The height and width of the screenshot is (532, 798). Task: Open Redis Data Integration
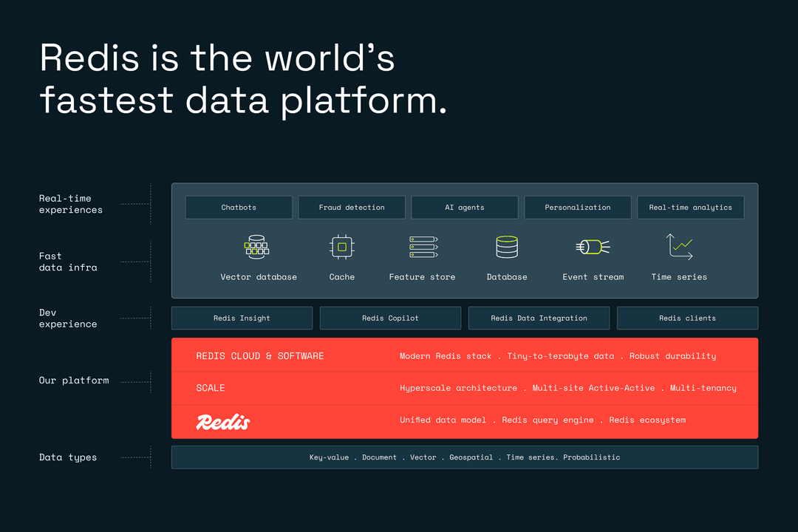539,318
